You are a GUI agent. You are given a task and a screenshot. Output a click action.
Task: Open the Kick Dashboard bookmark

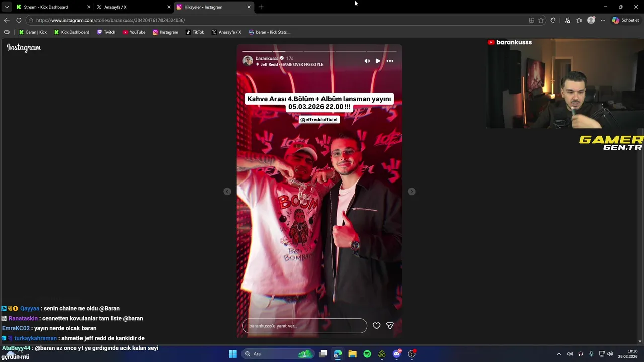click(71, 32)
